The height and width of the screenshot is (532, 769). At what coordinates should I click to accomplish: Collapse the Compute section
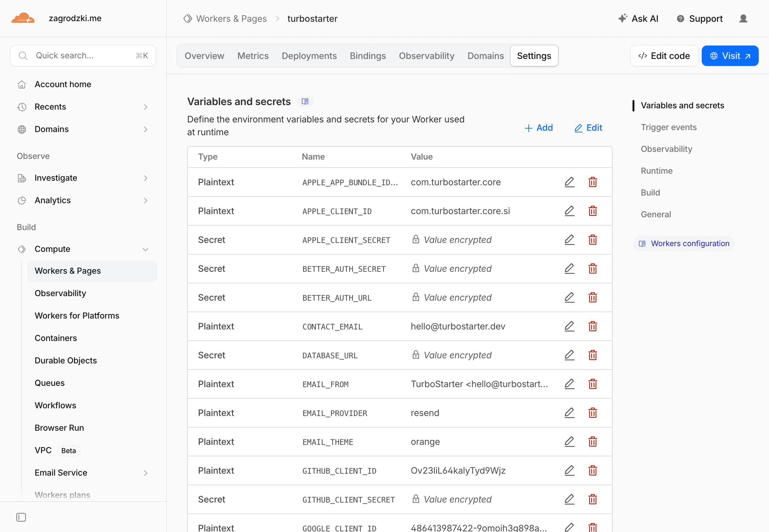pos(83,249)
